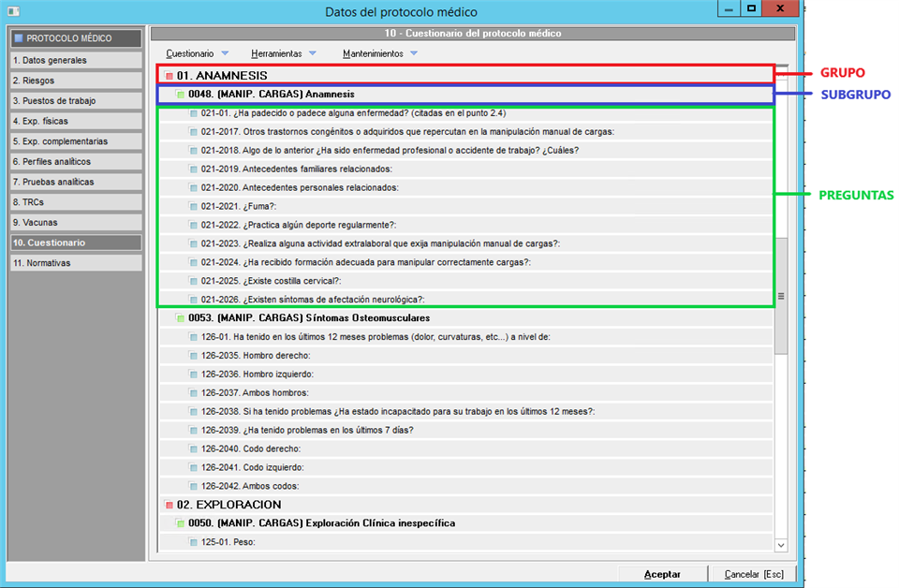Toggle the box for 021-2025 costilla cervical
Viewport: 899px width, 588px height.
tap(194, 281)
